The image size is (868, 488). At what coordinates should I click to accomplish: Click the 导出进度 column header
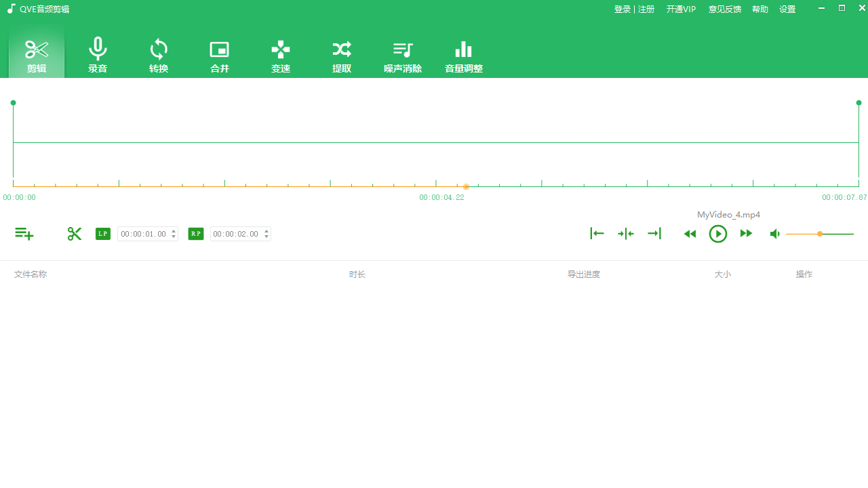point(584,274)
